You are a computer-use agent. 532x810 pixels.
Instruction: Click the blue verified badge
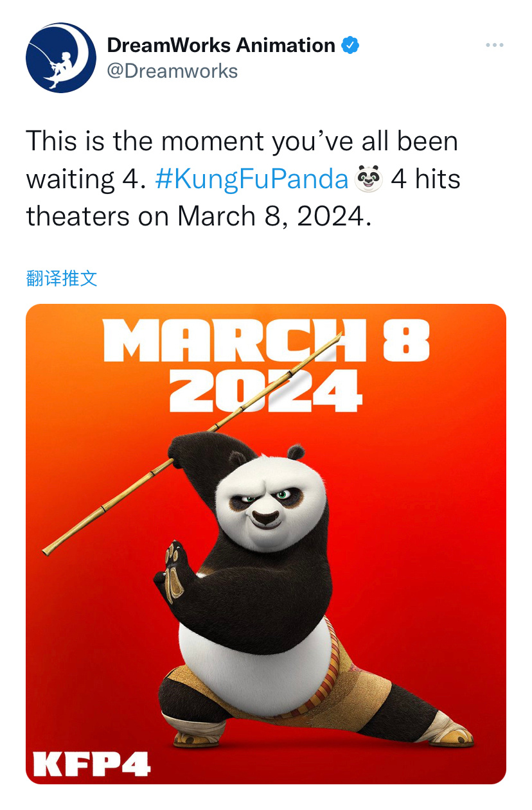point(350,46)
